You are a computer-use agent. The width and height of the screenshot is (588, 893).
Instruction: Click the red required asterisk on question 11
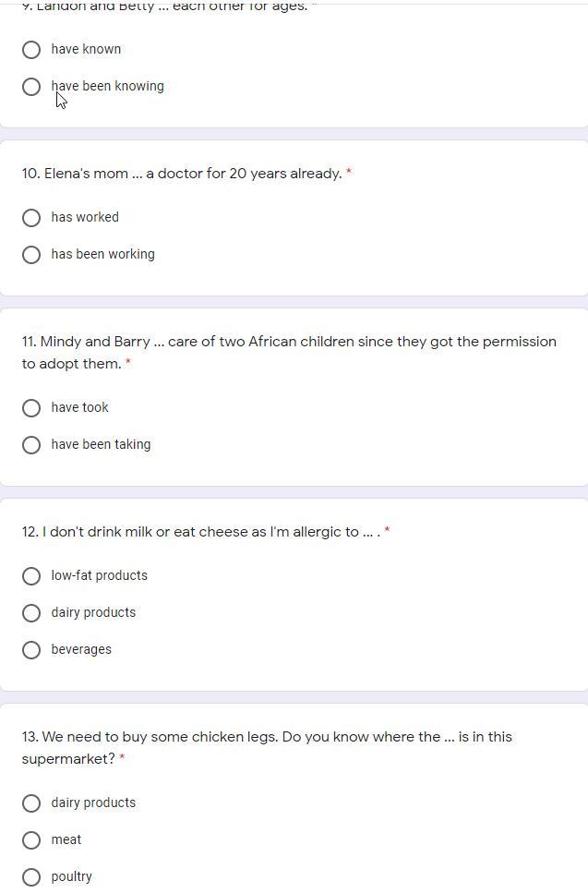(128, 364)
